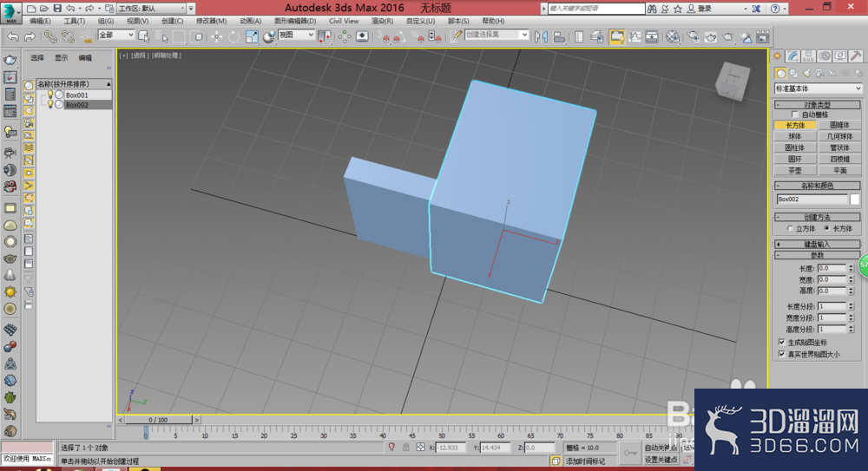The height and width of the screenshot is (471, 868).
Task: Toggle the 真实世界贴图大小 checkbox
Action: pyautogui.click(x=782, y=354)
